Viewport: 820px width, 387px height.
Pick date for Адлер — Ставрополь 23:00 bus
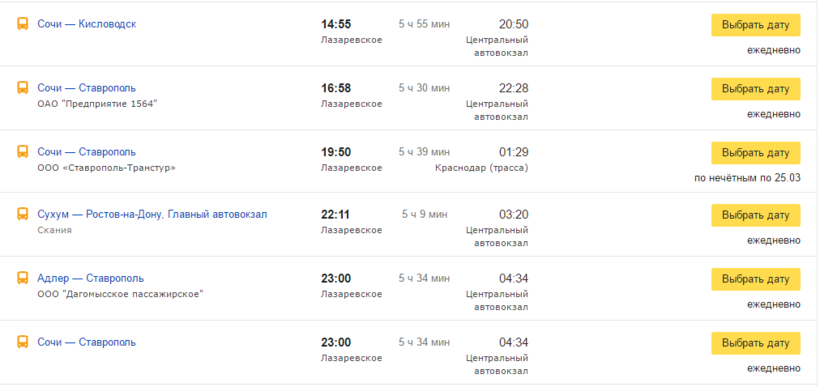756,279
